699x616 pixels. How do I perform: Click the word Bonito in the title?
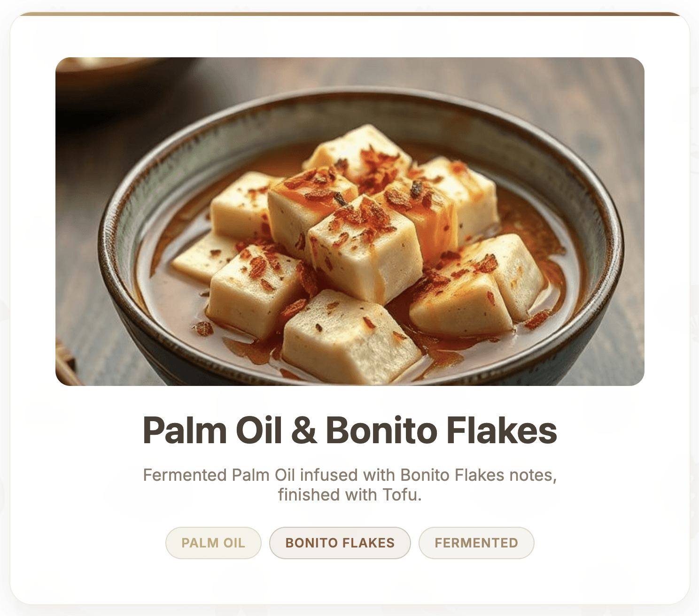381,430
